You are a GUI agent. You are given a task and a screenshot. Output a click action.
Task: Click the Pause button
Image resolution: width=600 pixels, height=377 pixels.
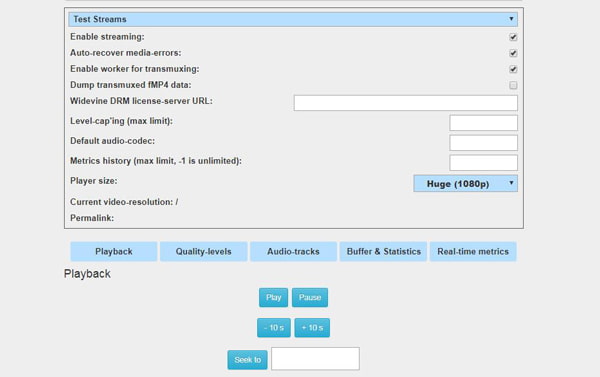310,297
